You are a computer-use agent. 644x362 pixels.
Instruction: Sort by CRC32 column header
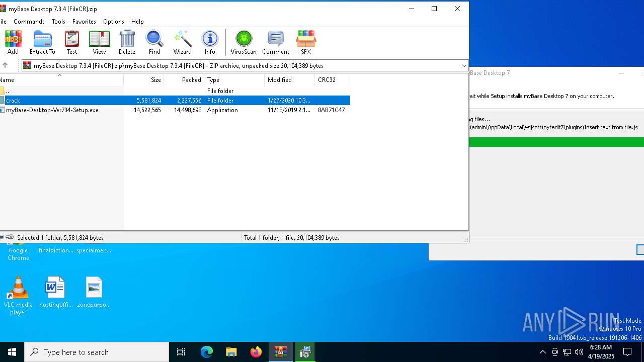(332, 80)
